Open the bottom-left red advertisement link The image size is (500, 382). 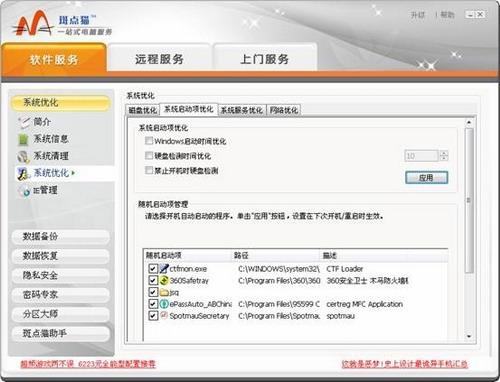point(88,364)
